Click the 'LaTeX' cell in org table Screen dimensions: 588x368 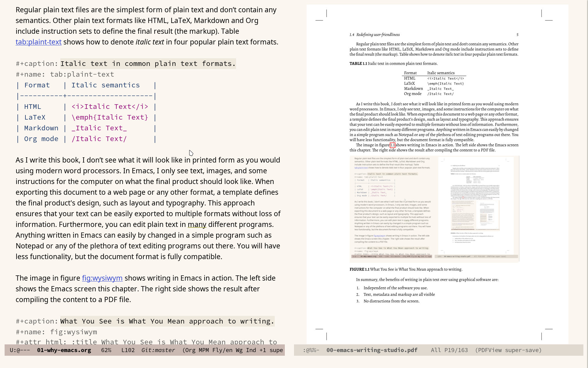35,117
